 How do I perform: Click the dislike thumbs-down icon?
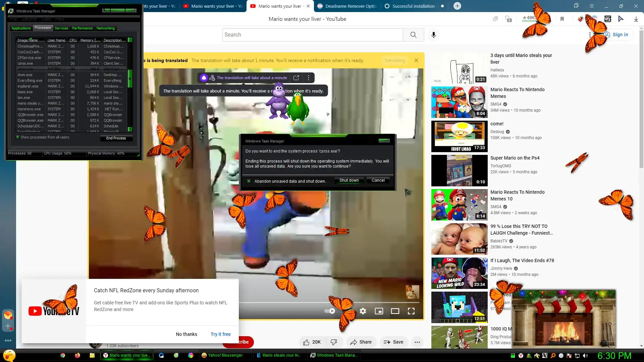(334, 342)
